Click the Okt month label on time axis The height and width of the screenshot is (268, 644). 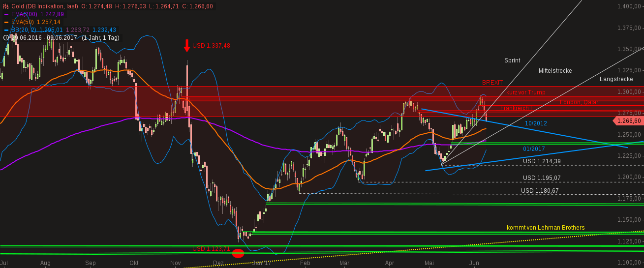tap(134, 263)
